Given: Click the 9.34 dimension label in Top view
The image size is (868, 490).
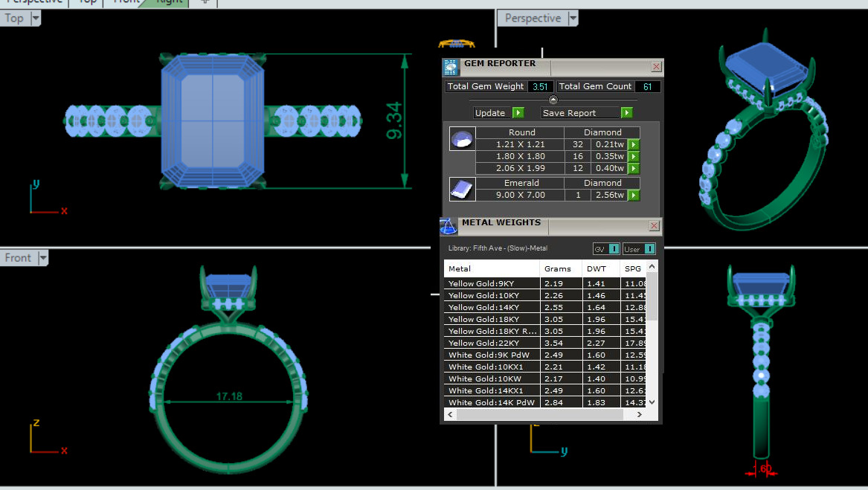Looking at the screenshot, I should click(394, 120).
